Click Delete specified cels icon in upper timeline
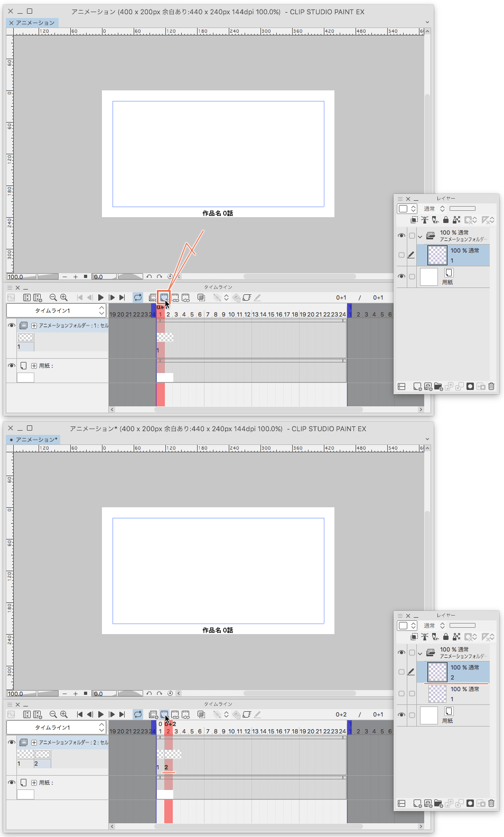504x837 pixels. 185,297
